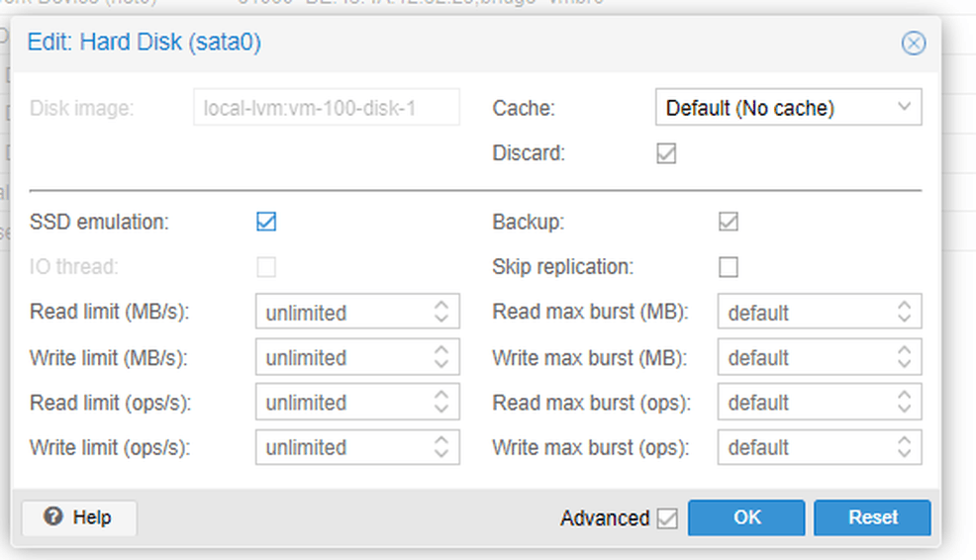
Task: Enable the Skip replication checkbox
Action: 729,267
